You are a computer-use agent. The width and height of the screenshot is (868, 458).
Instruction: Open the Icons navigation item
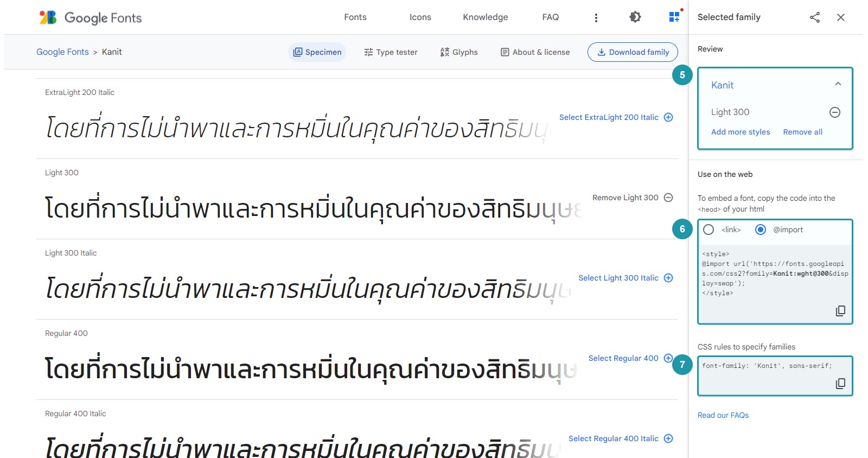[x=420, y=17]
